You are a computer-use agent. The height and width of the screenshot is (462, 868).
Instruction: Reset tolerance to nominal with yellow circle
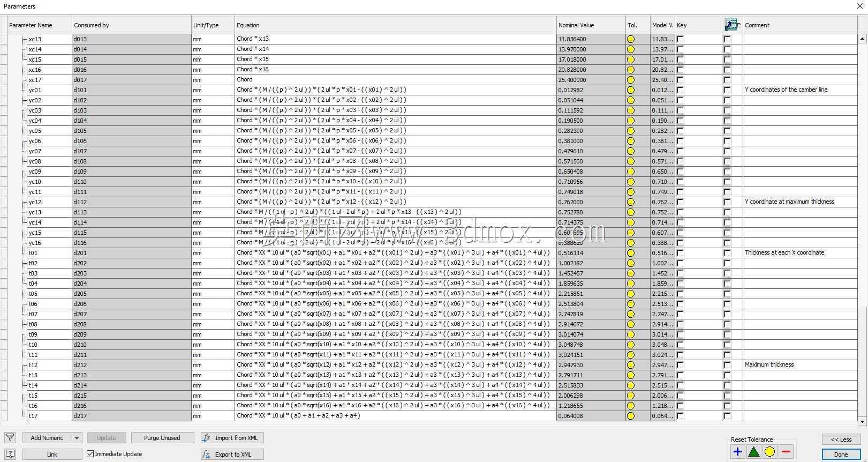coord(769,452)
